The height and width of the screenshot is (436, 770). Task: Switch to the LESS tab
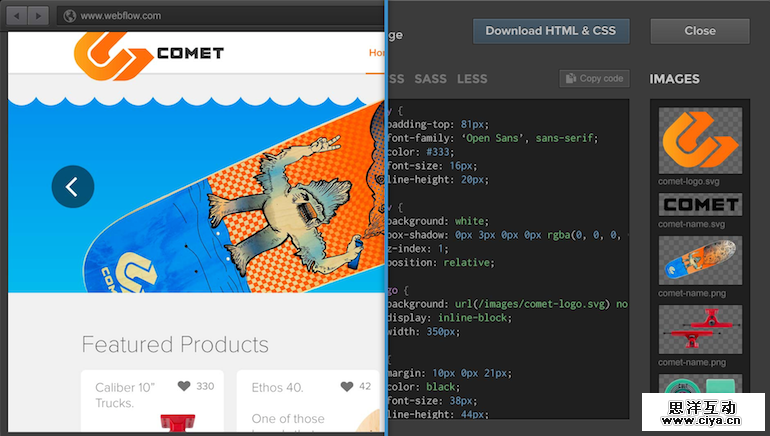coord(472,79)
